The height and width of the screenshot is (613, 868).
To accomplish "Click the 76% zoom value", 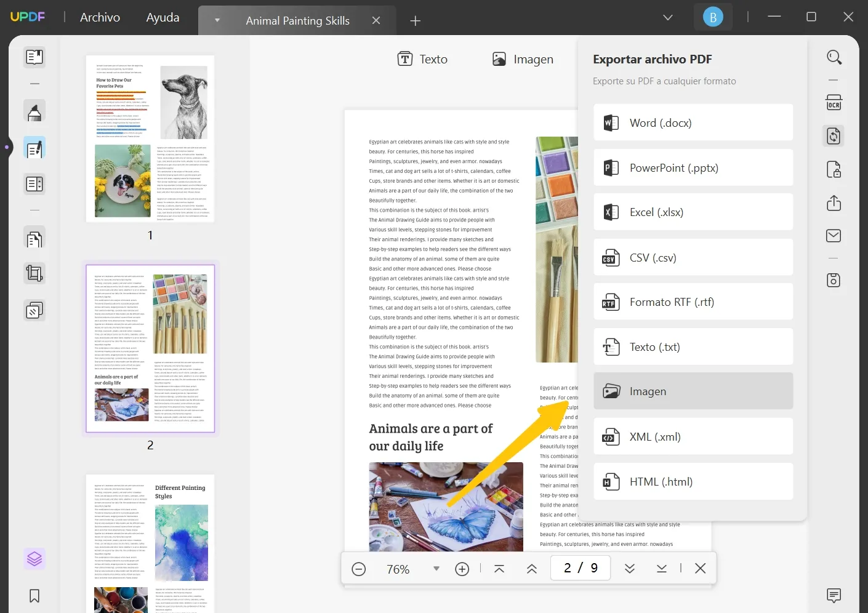I will coord(398,569).
